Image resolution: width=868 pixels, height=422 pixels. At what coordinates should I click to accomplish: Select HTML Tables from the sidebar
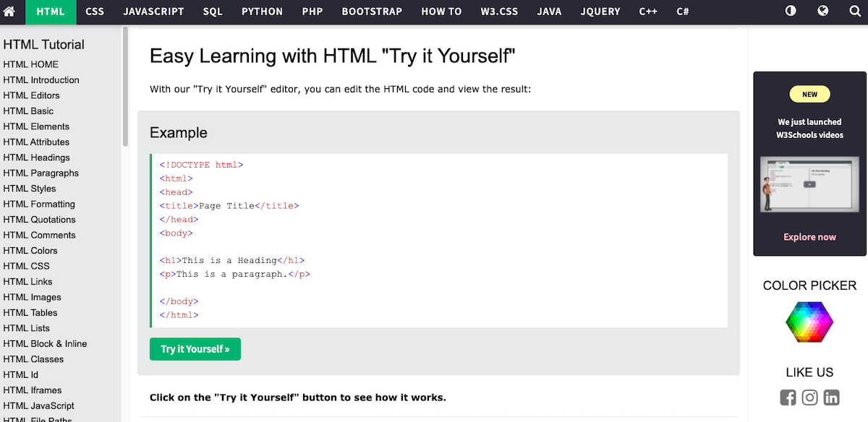coord(30,312)
